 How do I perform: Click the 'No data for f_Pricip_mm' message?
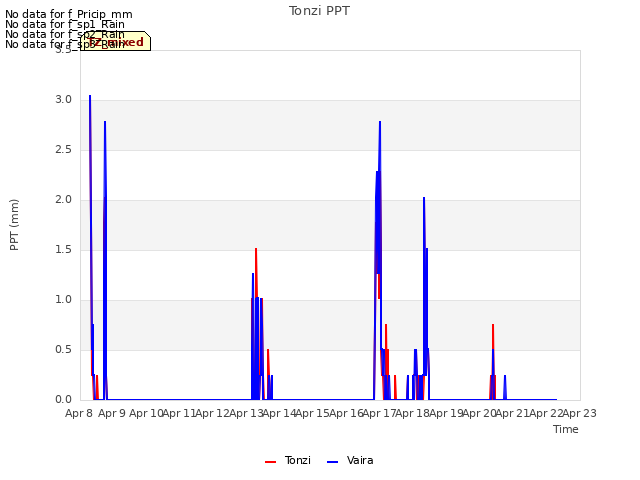pos(69,14)
